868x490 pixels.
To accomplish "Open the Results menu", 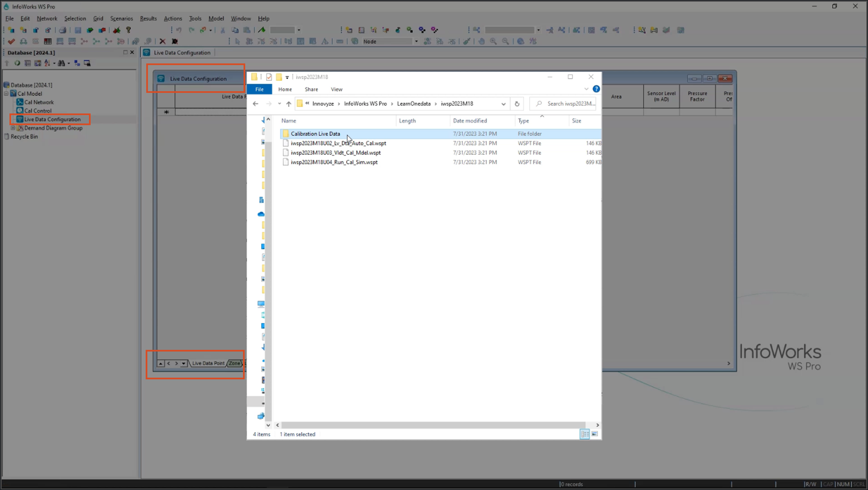I will tap(148, 18).
